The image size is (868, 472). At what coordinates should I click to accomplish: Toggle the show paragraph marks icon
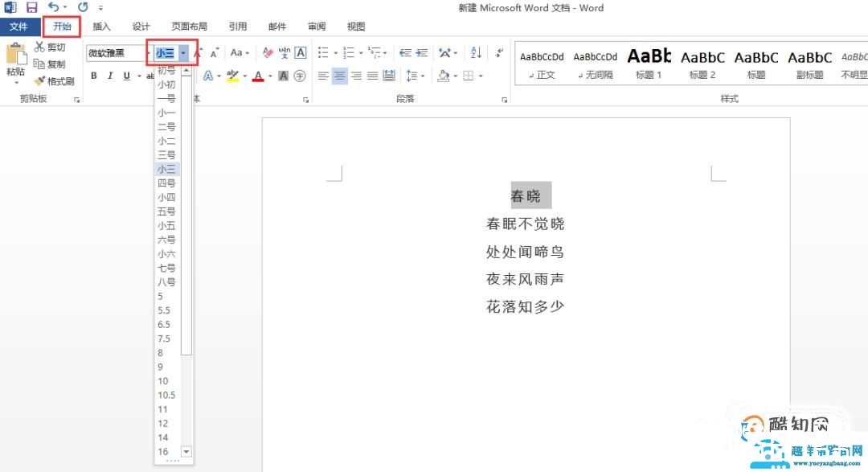[x=498, y=52]
